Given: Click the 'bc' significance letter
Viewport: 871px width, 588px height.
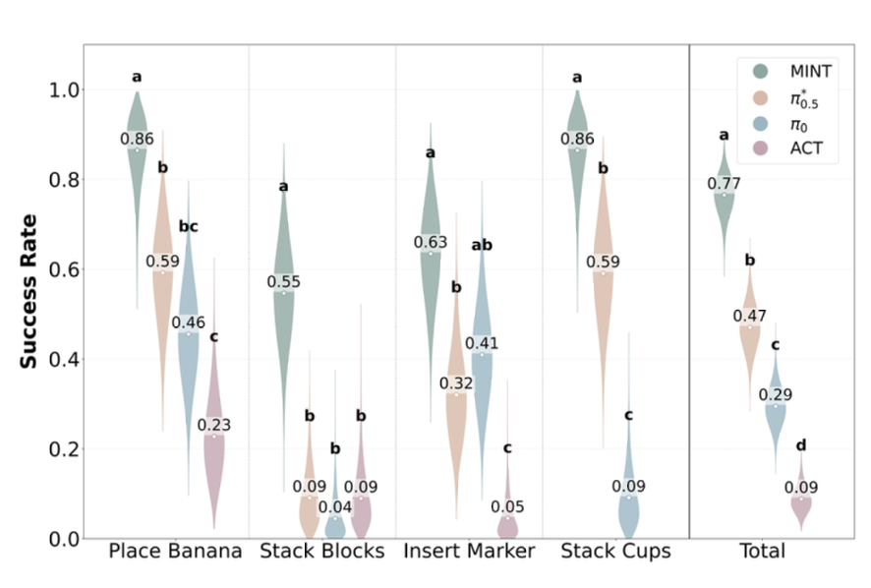Looking at the screenshot, I should click(189, 227).
